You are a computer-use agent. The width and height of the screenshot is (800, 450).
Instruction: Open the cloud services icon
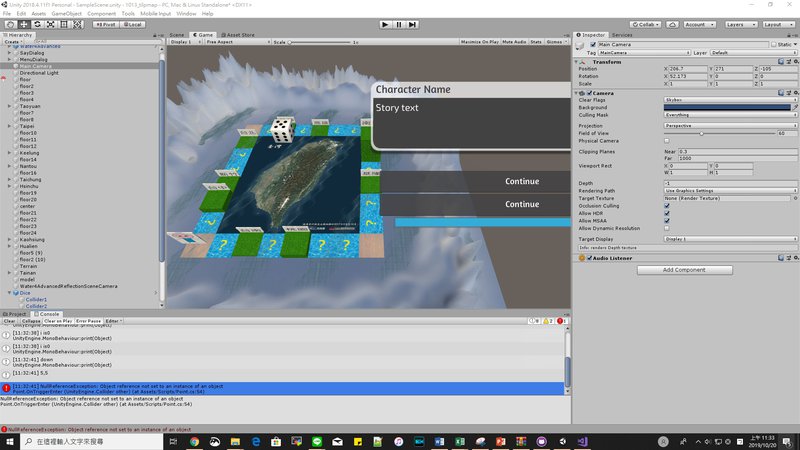(672, 24)
